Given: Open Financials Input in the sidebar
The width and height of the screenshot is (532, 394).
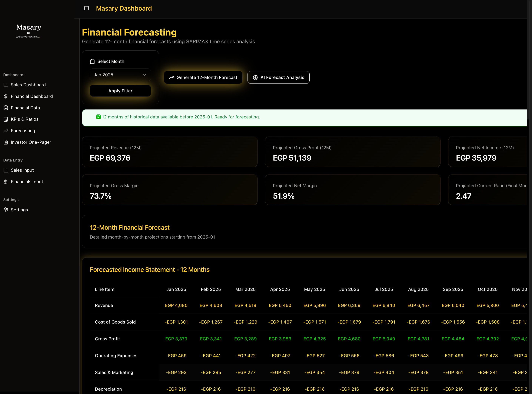Looking at the screenshot, I should [27, 182].
